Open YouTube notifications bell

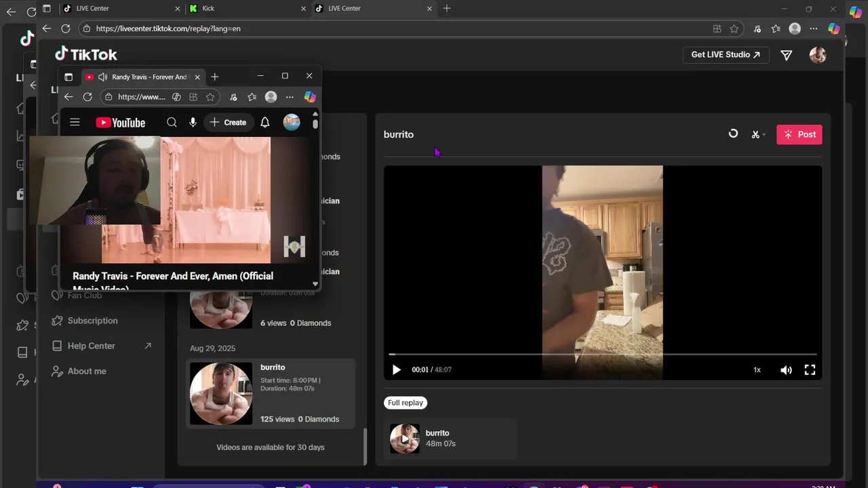click(x=265, y=123)
